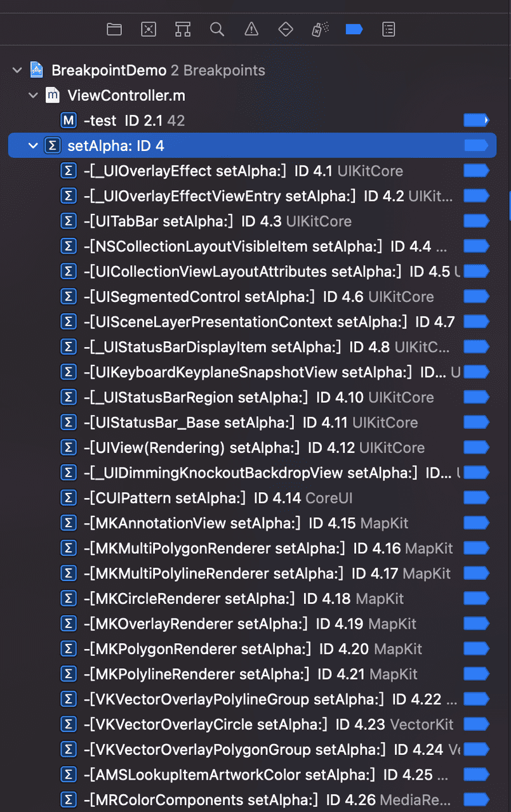Toggle the MKCircleRenderer setAlpha: breakpoint indicator
Image resolution: width=511 pixels, height=812 pixels.
(x=476, y=599)
